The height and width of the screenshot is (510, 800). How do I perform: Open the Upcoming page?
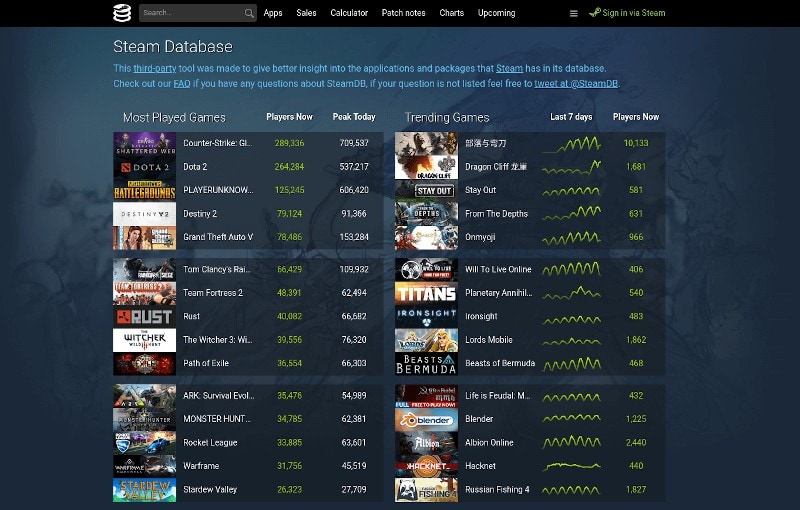[496, 13]
